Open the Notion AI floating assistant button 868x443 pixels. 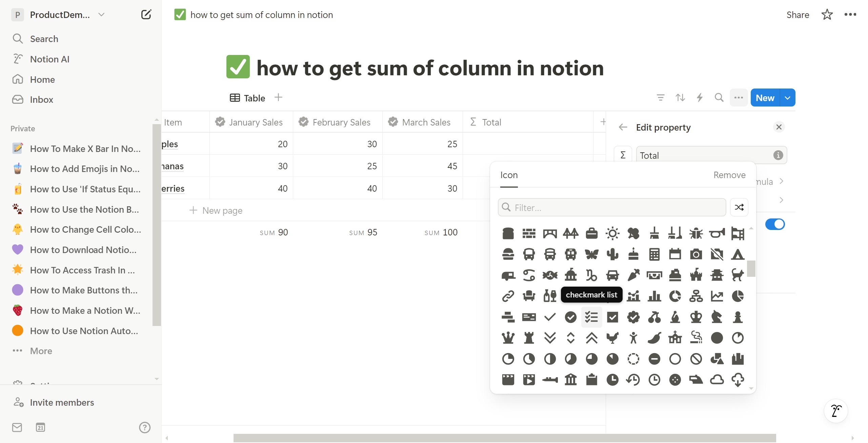click(836, 411)
